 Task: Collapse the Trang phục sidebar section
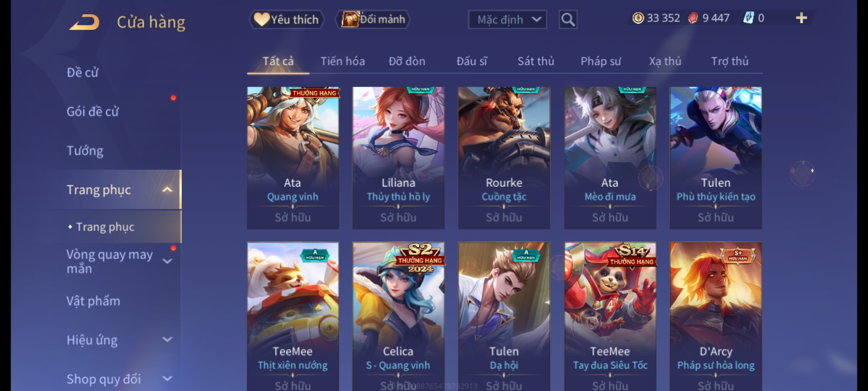pyautogui.click(x=167, y=190)
